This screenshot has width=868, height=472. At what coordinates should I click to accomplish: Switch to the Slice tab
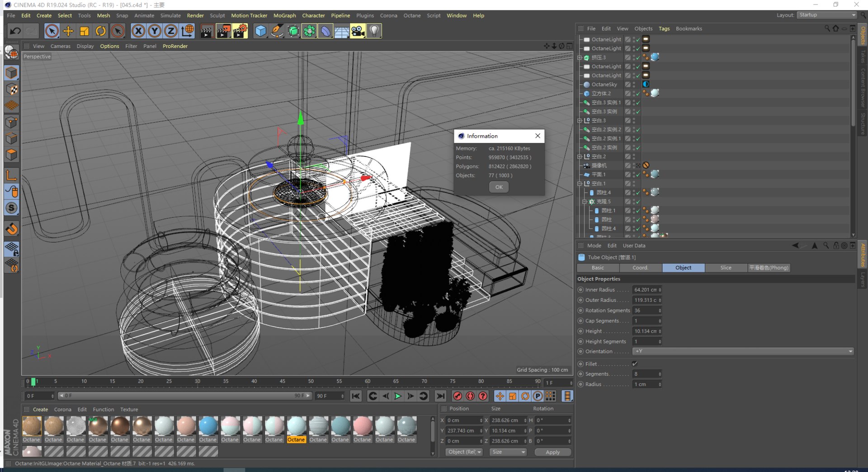[x=726, y=268]
